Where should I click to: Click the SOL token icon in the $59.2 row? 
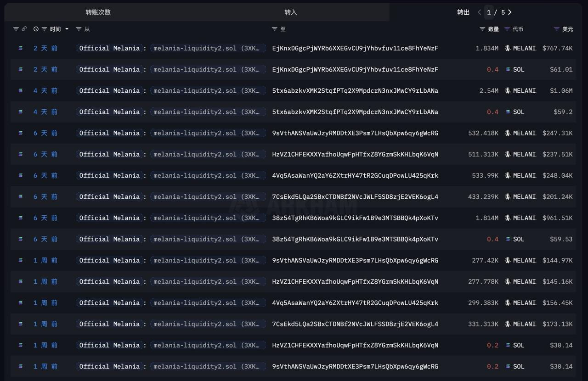[x=508, y=112]
